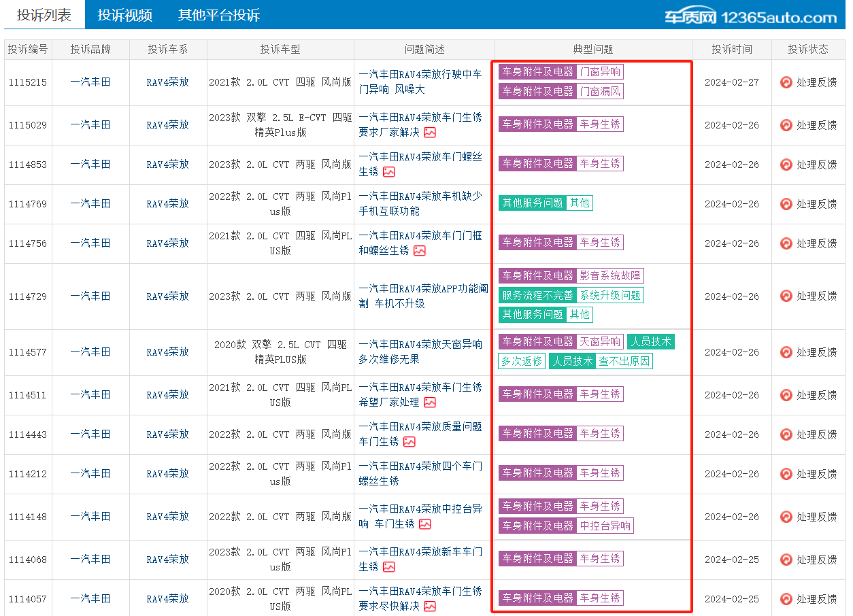Open image icon in complaint 1115029 summary

[430, 133]
